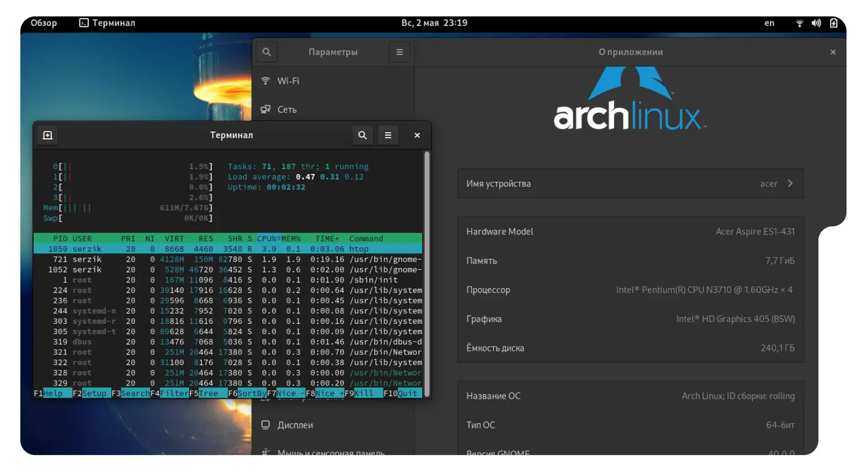Click F10 Quit in the htop footer

pyautogui.click(x=407, y=393)
